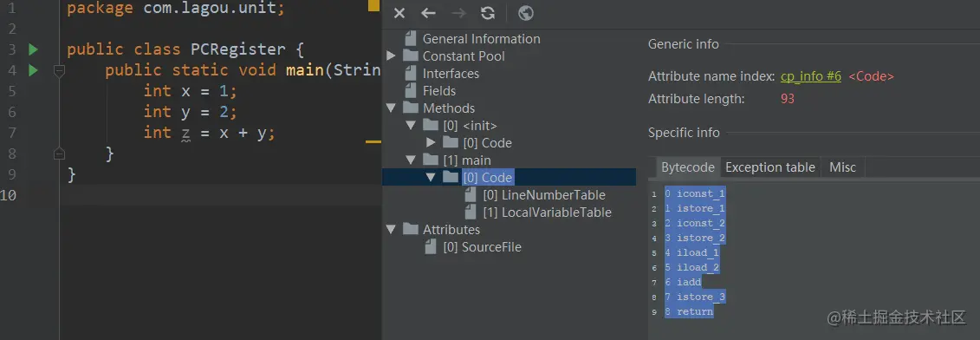Image resolution: width=980 pixels, height=340 pixels.
Task: Click Methods folder icon
Action: (410, 108)
